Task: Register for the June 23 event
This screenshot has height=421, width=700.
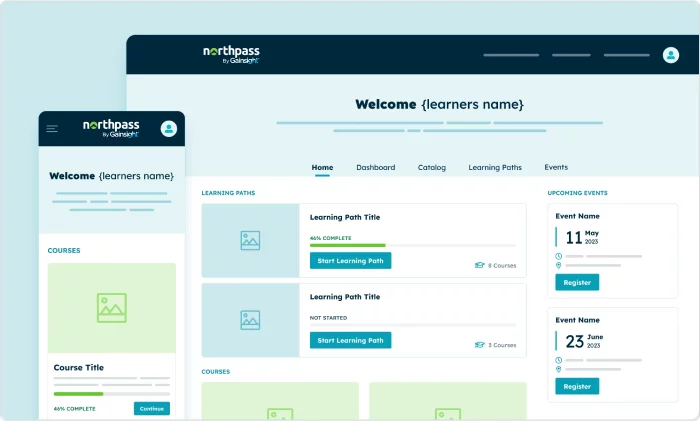Action: tap(577, 387)
